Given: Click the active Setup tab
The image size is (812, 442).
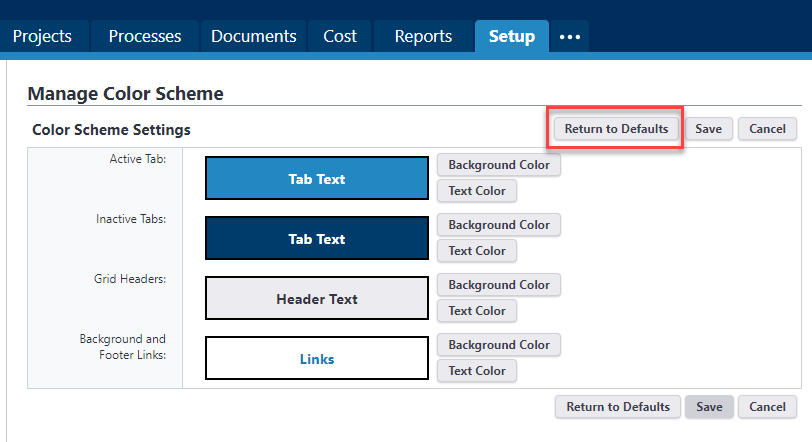Looking at the screenshot, I should tap(511, 36).
